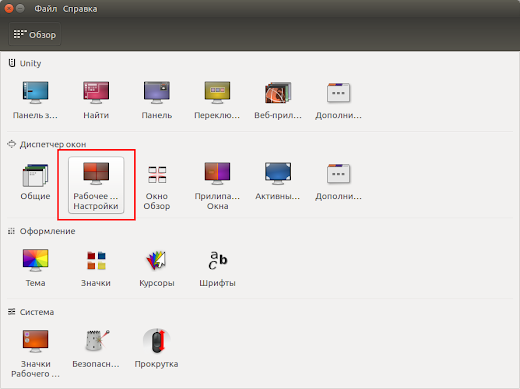The width and height of the screenshot is (520, 389).
Task: Close the Unity Tweak Tool window
Action: (9, 9)
